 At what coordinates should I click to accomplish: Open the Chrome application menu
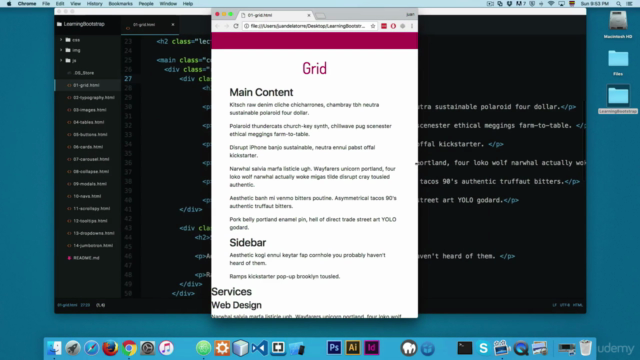pyautogui.click(x=27, y=4)
